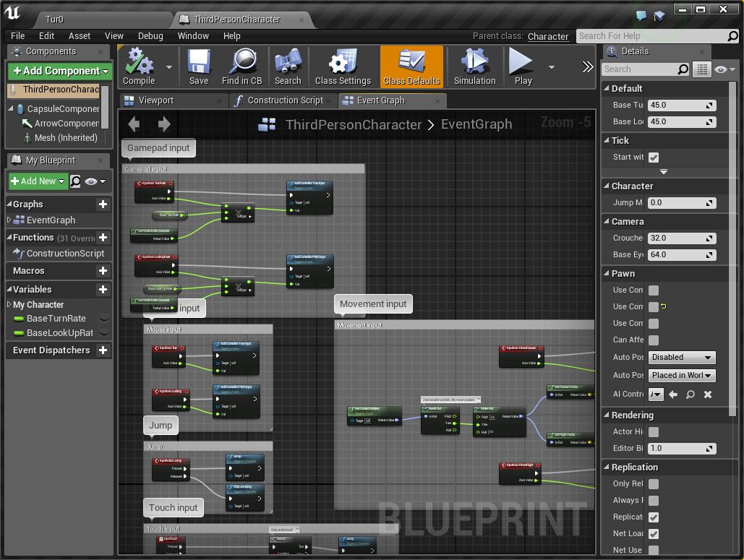Expand the toolbar overflow chevron

[587, 67]
